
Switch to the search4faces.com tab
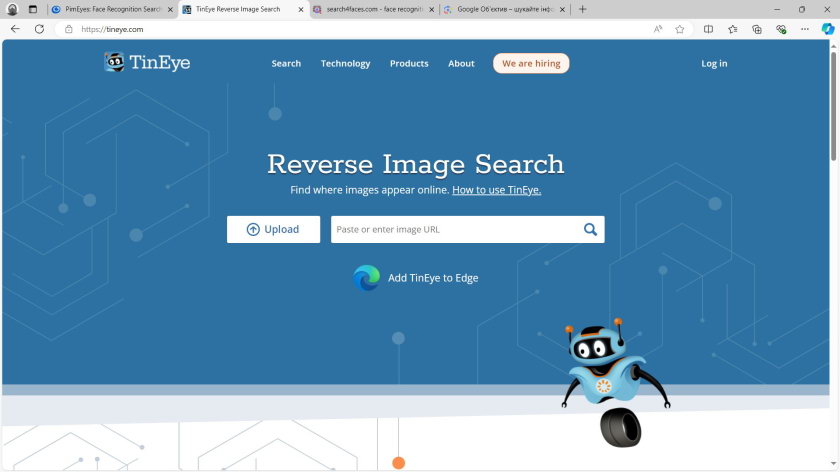coord(373,9)
